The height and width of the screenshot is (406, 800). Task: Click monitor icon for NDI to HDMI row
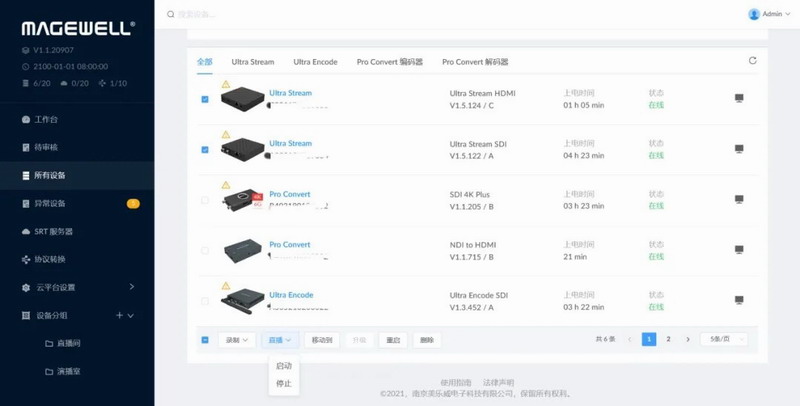(x=739, y=250)
